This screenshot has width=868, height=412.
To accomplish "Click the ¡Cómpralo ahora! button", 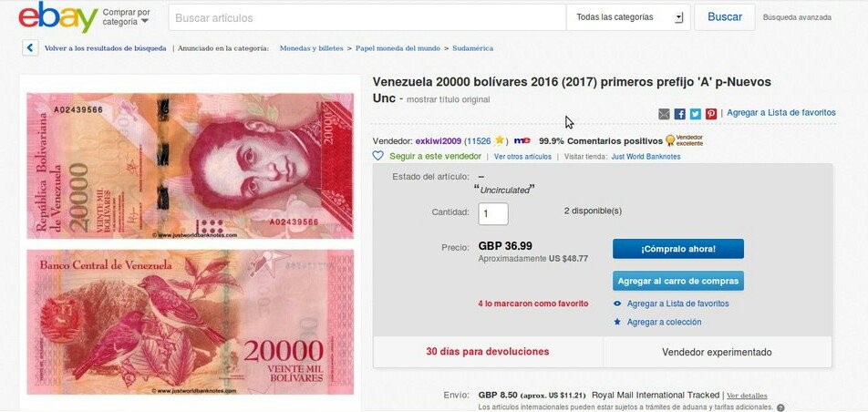I will 678,249.
